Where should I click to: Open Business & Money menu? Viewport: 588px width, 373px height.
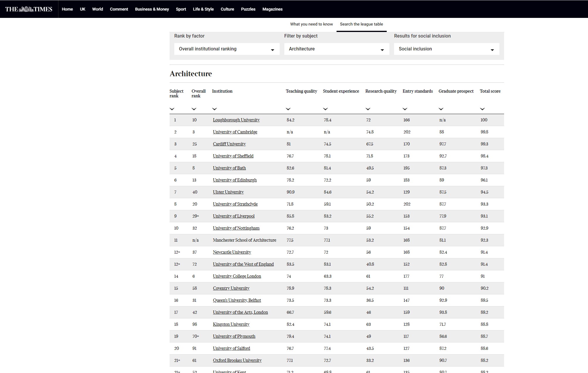(x=152, y=9)
